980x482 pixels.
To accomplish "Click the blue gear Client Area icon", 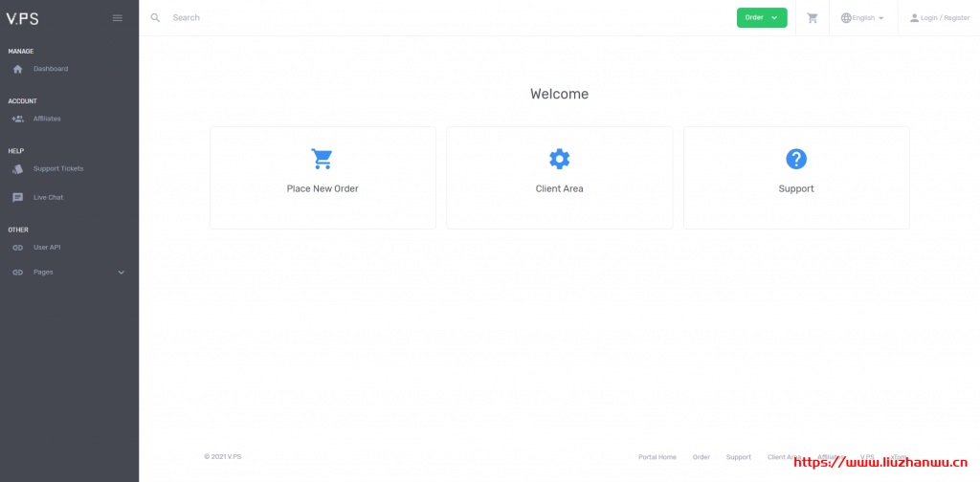I will [559, 159].
